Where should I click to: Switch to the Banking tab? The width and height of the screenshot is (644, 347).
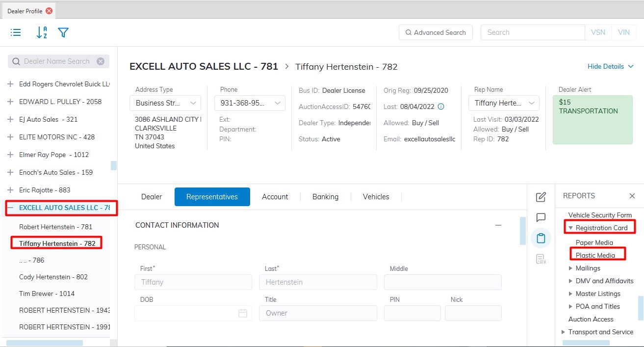[x=325, y=197]
